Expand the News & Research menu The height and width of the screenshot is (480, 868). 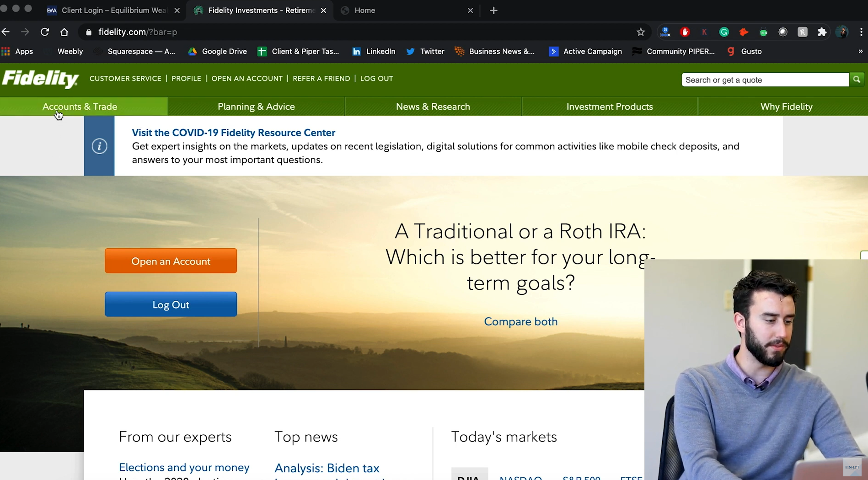(433, 107)
